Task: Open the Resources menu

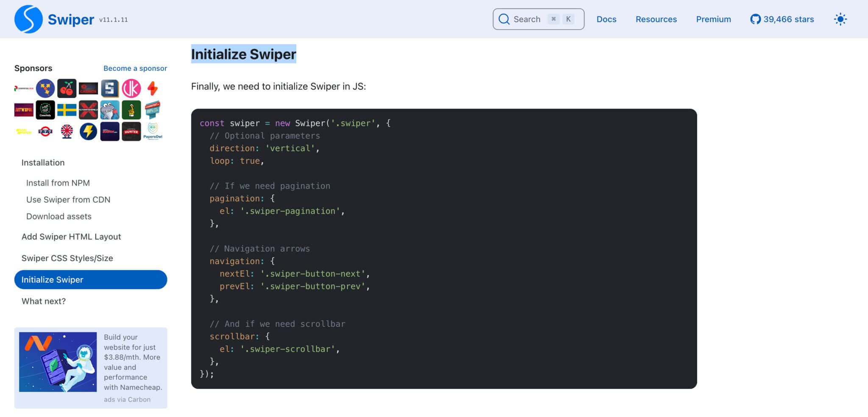Action: coord(656,19)
